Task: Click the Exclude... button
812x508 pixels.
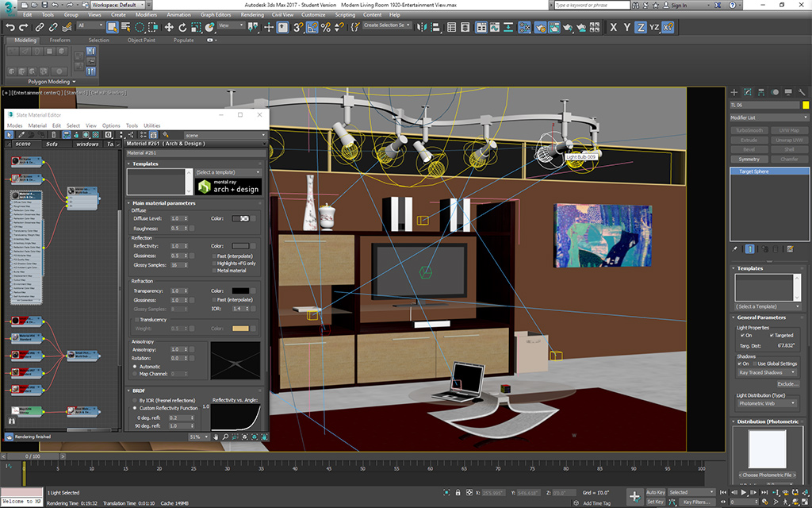Action: 787,383
